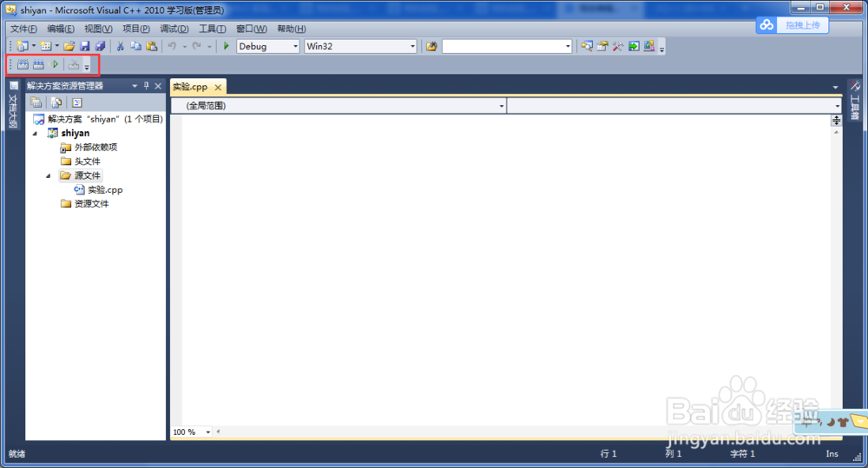Click the Cut scissors icon
This screenshot has height=468, width=868.
tap(120, 46)
